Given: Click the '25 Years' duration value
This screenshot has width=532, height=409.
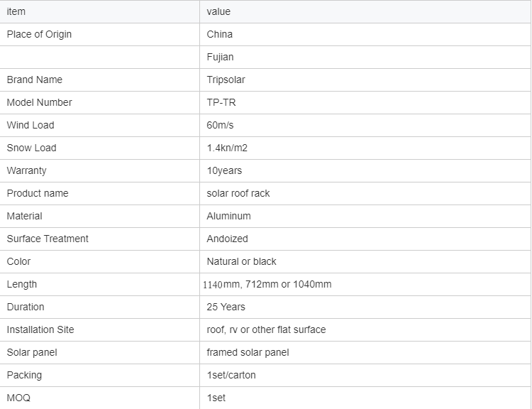Looking at the screenshot, I should (x=226, y=307).
